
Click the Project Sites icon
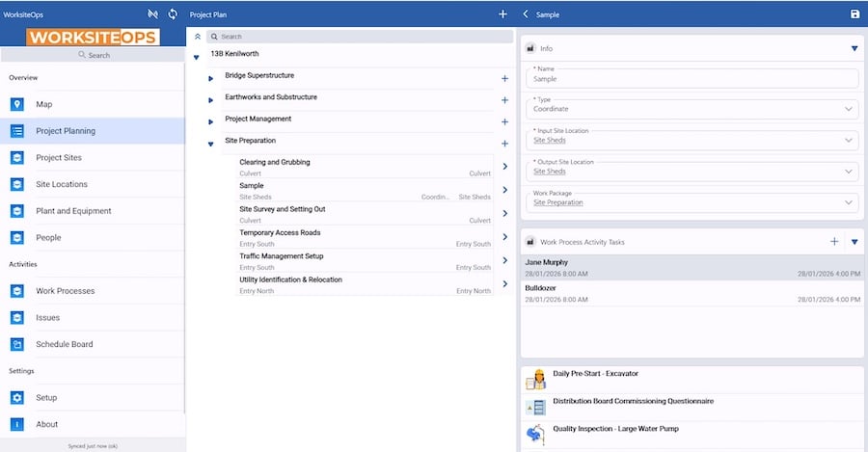(x=17, y=157)
